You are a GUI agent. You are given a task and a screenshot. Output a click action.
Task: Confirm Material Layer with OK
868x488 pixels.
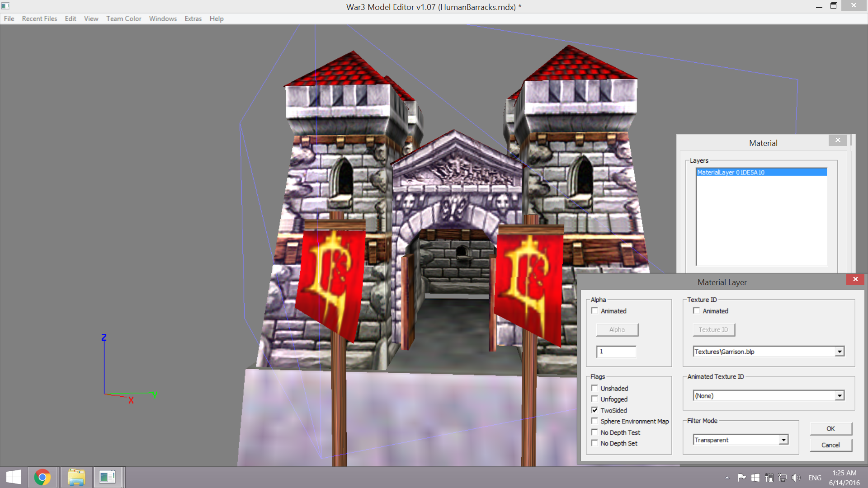pyautogui.click(x=831, y=429)
